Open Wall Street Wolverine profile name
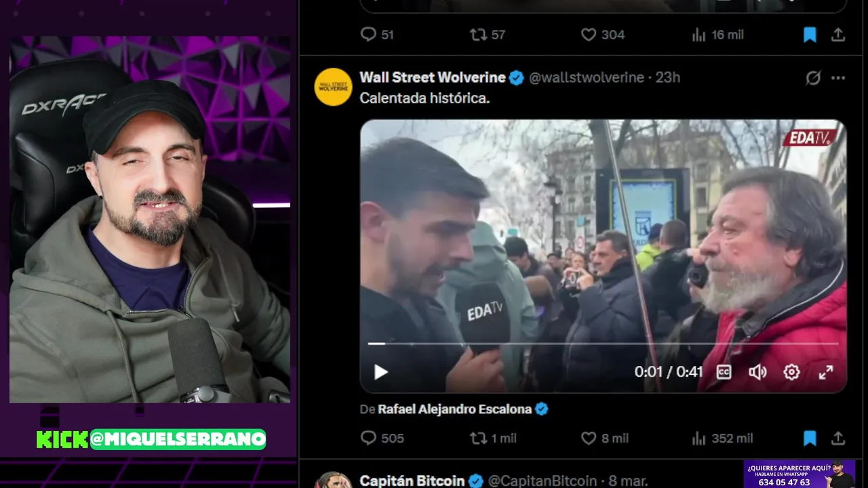 [x=433, y=77]
